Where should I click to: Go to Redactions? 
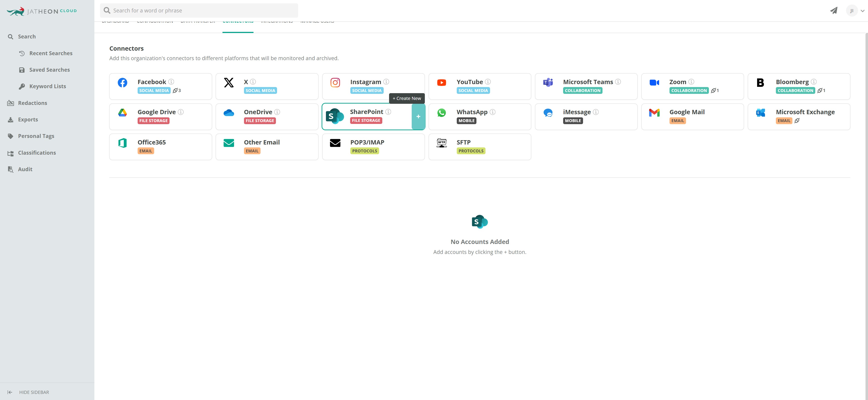32,103
